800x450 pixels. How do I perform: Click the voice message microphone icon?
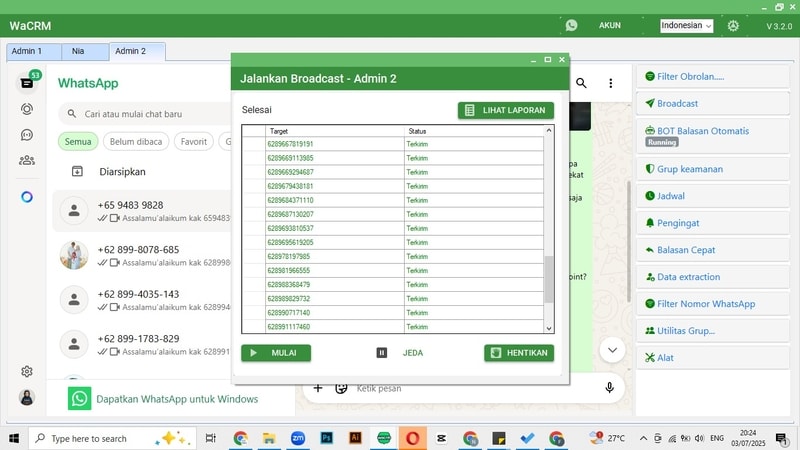coord(609,388)
